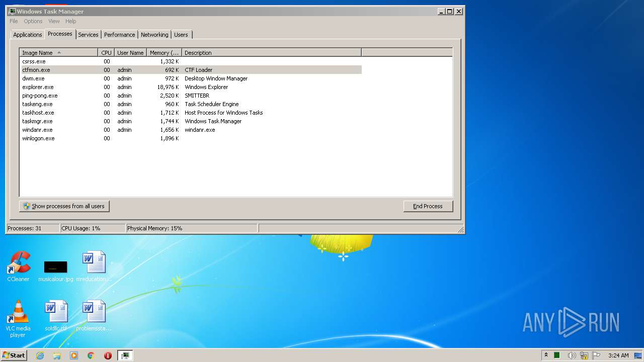Image resolution: width=644 pixels, height=362 pixels.
Task: Click the taskbar clock 3:24 AM
Action: pos(618,355)
